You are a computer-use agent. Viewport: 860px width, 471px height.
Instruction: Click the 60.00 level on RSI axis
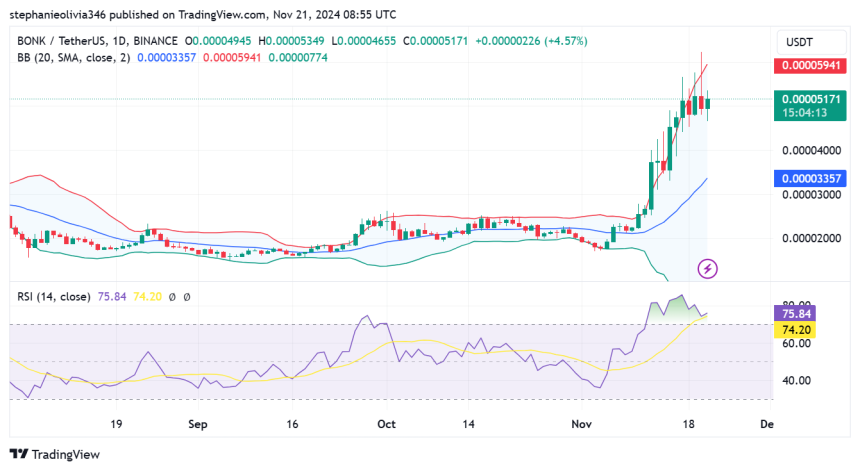tap(796, 343)
